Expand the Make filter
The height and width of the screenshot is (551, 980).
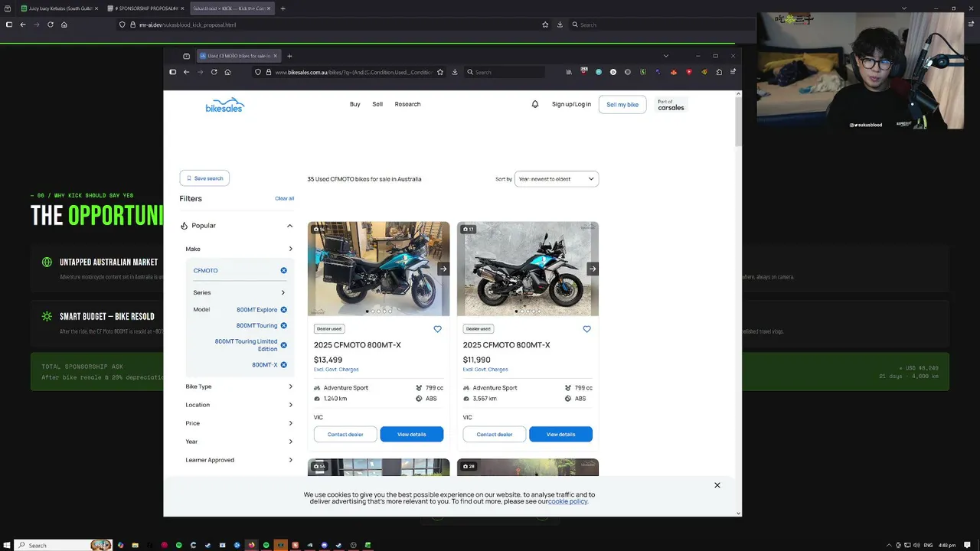pos(239,249)
